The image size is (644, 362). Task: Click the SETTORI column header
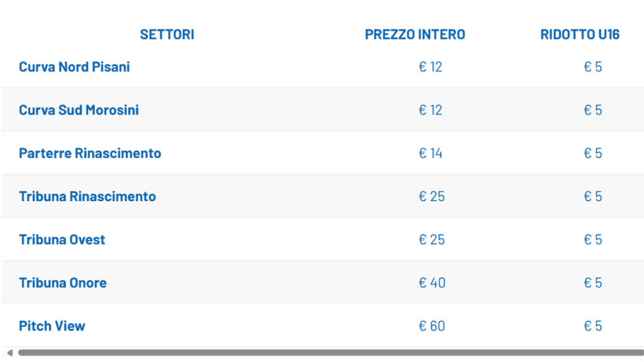[x=167, y=35]
